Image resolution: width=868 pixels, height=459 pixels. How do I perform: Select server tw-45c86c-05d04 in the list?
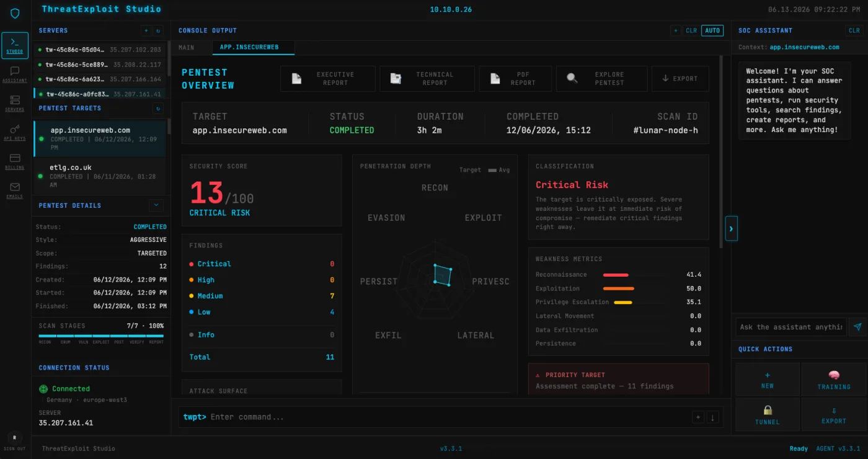pos(101,50)
